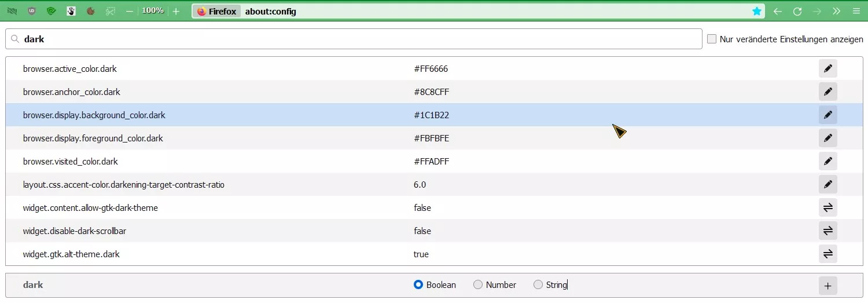Zoom out with the minus button
The image size is (868, 303).
point(130,11)
